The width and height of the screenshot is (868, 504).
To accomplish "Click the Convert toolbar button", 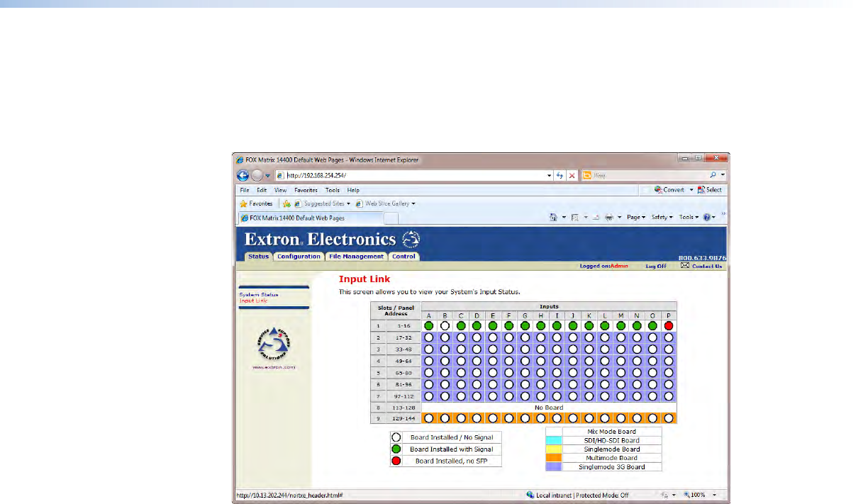I will tap(669, 190).
